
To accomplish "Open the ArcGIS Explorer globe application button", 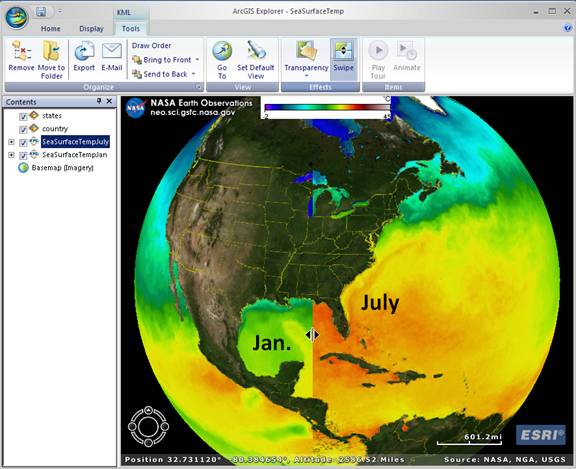I will (17, 18).
